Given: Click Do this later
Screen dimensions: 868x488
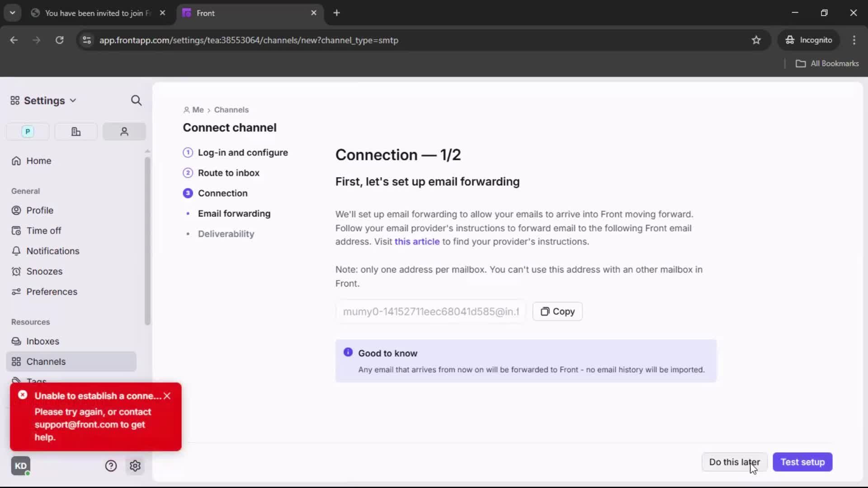Looking at the screenshot, I should click(734, 462).
